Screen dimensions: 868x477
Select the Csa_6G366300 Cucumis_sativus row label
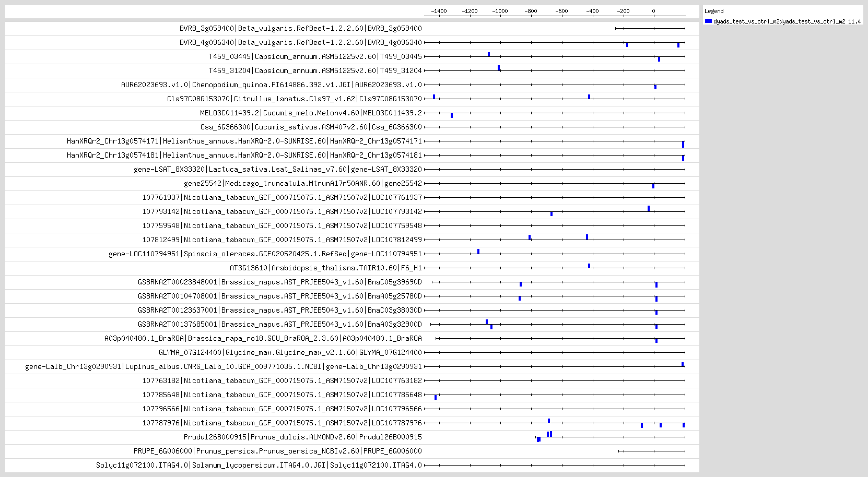(x=311, y=127)
